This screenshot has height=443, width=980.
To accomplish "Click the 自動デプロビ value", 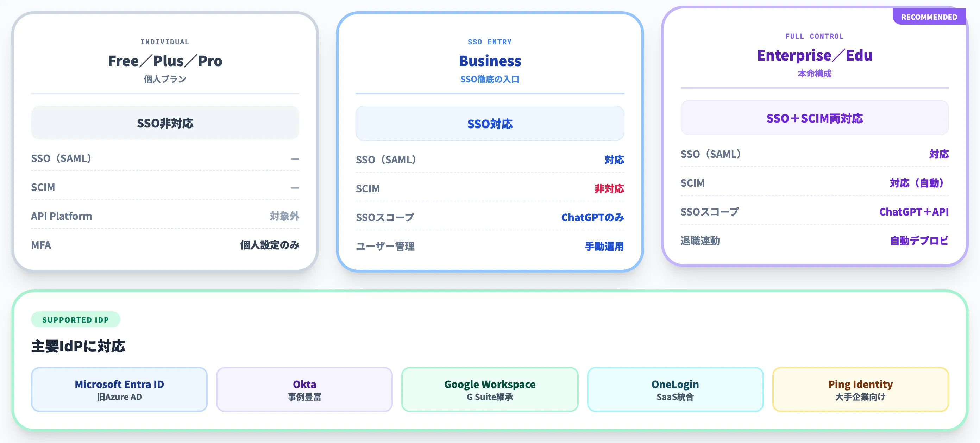I will (x=919, y=241).
